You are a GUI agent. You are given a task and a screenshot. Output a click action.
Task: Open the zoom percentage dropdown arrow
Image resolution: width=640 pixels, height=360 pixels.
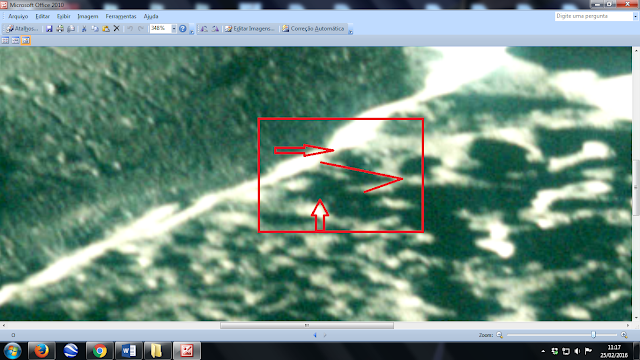click(173, 29)
